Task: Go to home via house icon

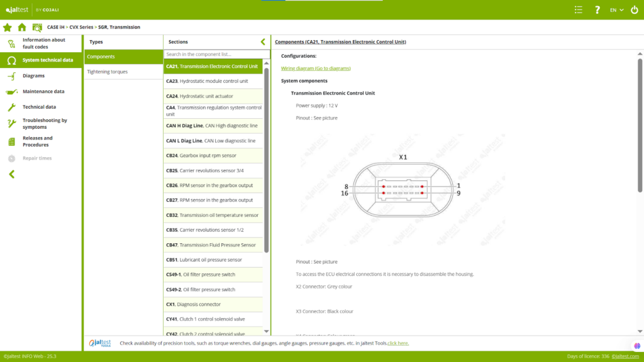Action: [x=22, y=27]
